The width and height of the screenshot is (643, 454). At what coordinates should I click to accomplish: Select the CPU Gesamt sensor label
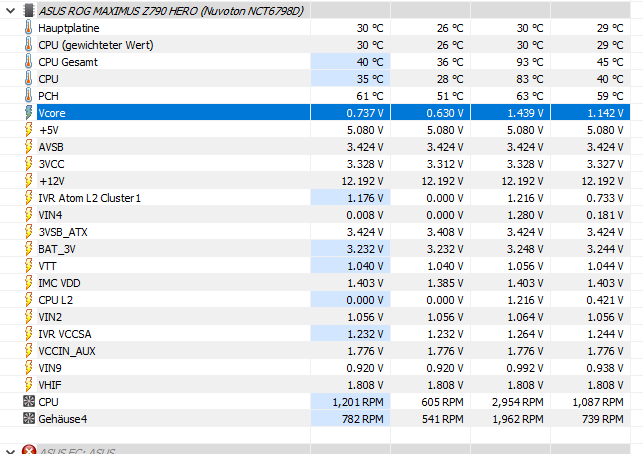tap(68, 62)
